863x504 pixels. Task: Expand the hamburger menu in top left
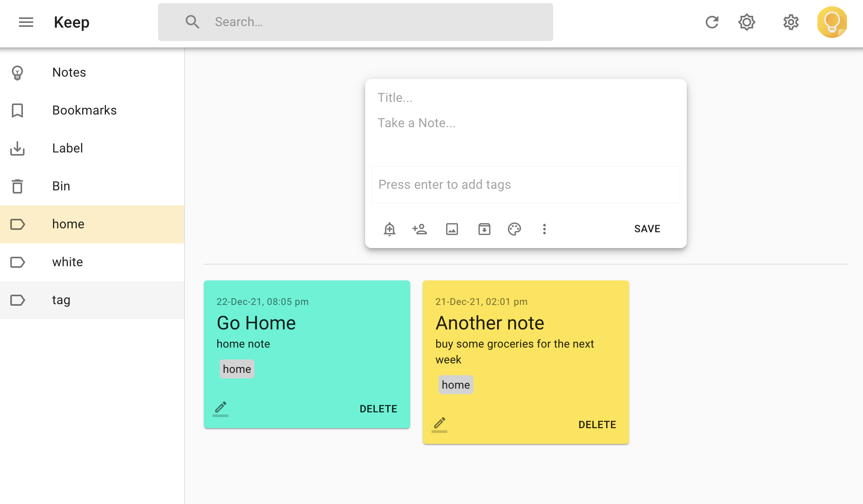25,22
